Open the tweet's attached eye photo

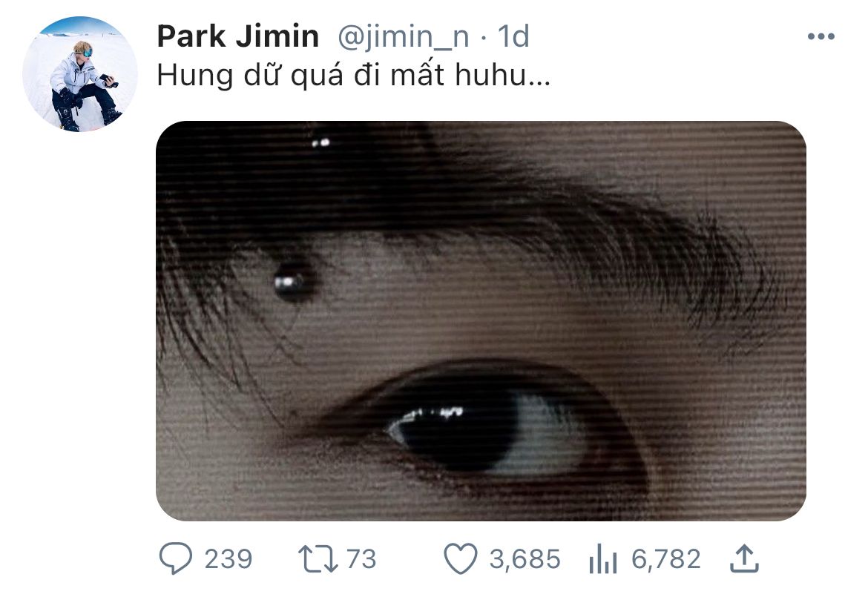pos(481,320)
